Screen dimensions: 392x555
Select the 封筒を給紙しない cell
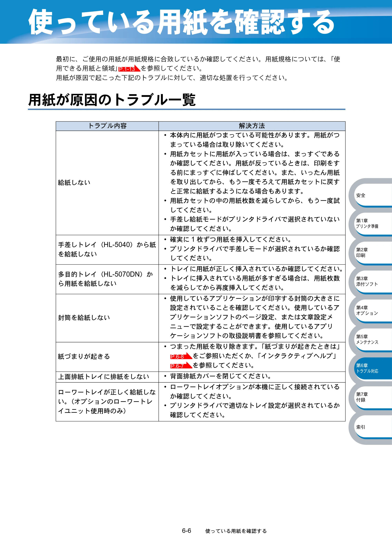coord(107,318)
